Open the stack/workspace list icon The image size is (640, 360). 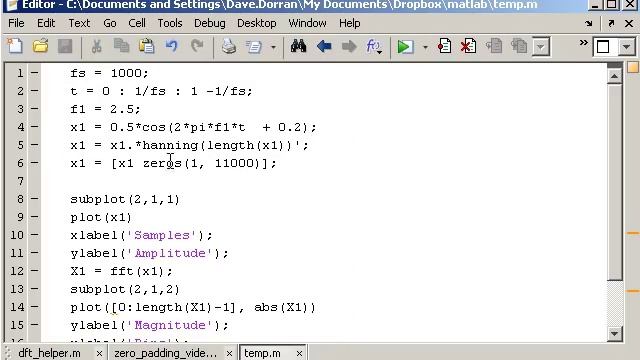pos(254,47)
